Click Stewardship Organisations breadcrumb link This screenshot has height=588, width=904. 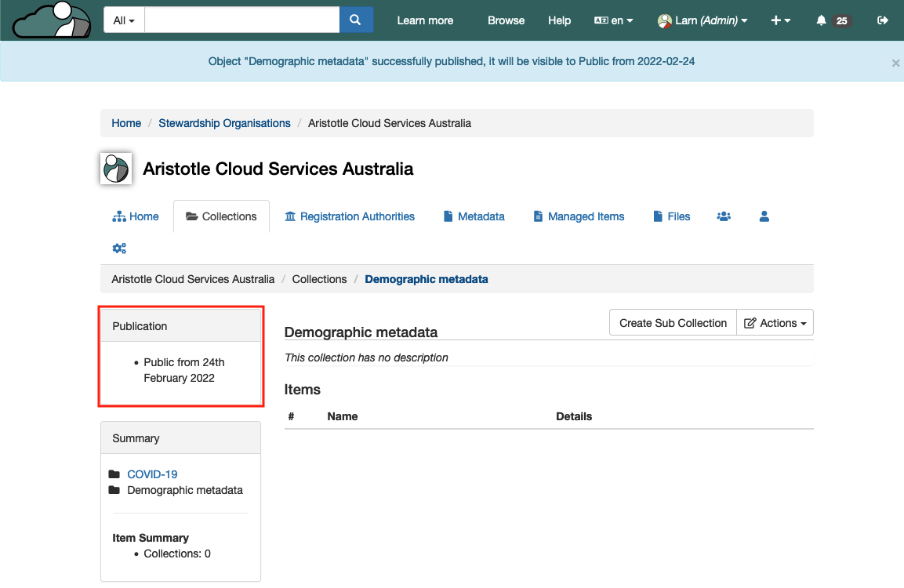click(224, 123)
